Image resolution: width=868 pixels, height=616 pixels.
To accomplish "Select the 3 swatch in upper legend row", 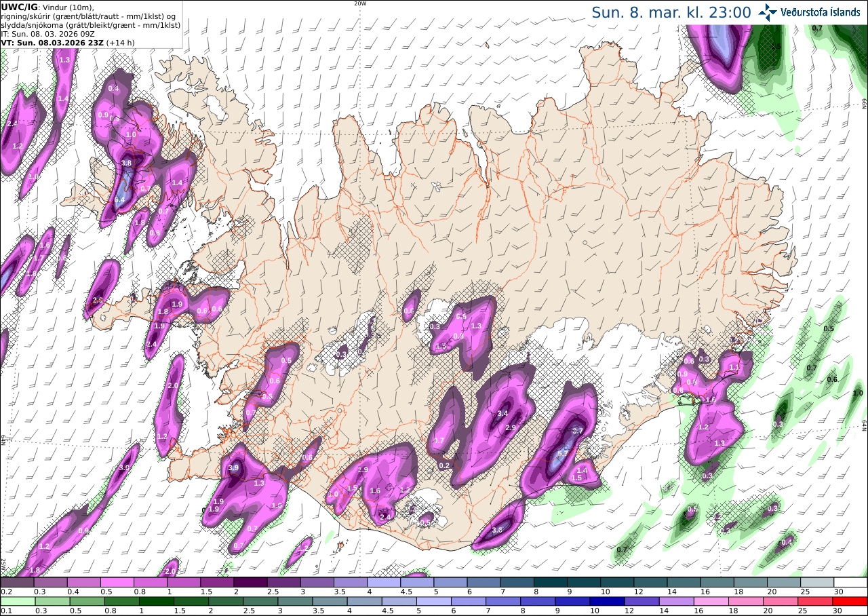I will tap(317, 582).
